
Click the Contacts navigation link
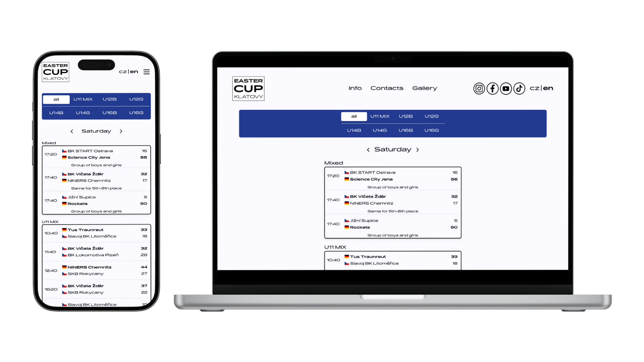coord(387,88)
